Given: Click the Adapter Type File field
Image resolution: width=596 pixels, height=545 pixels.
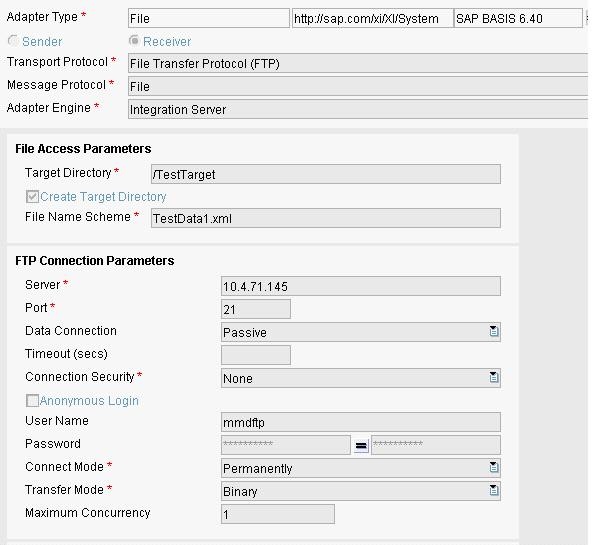Looking at the screenshot, I should pos(209,18).
